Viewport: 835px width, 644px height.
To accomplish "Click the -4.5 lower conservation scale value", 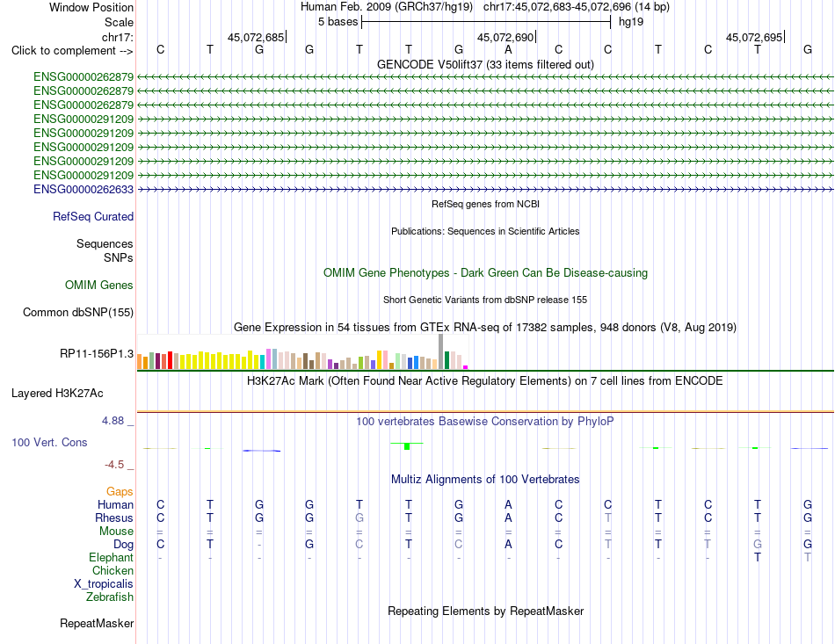I will pos(114,465).
